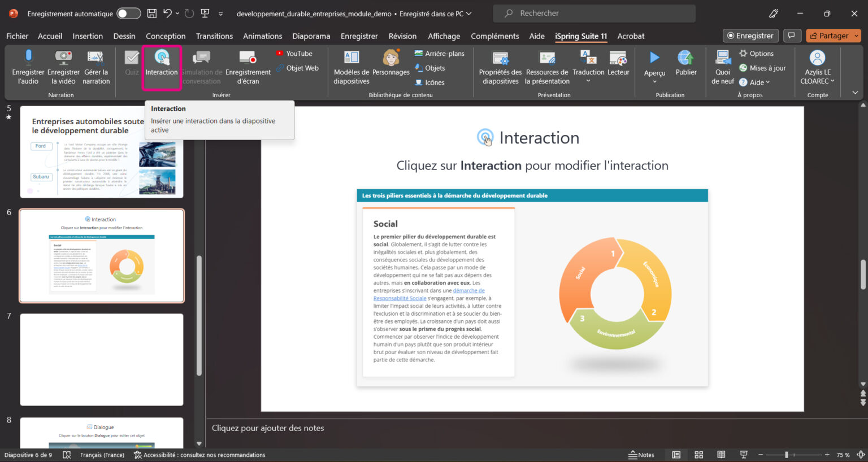The width and height of the screenshot is (868, 462).
Task: Open the Personnages content library
Action: point(390,66)
